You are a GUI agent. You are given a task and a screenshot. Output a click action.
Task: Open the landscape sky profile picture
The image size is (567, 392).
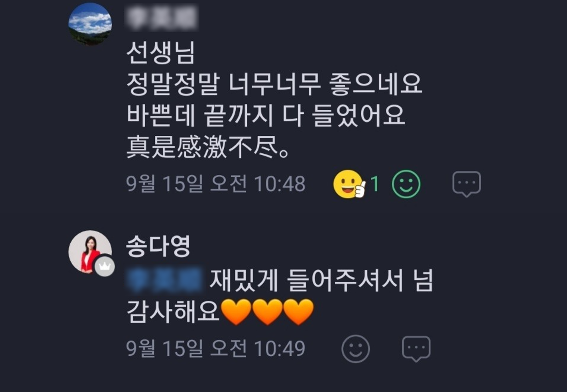(x=90, y=24)
